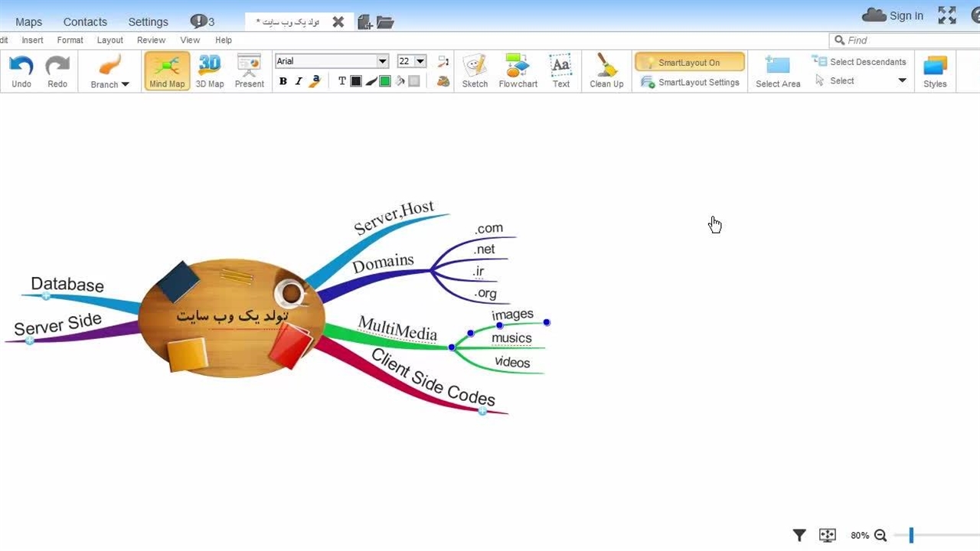The width and height of the screenshot is (980, 551).
Task: Run the Clean Up broom tool
Action: (606, 72)
